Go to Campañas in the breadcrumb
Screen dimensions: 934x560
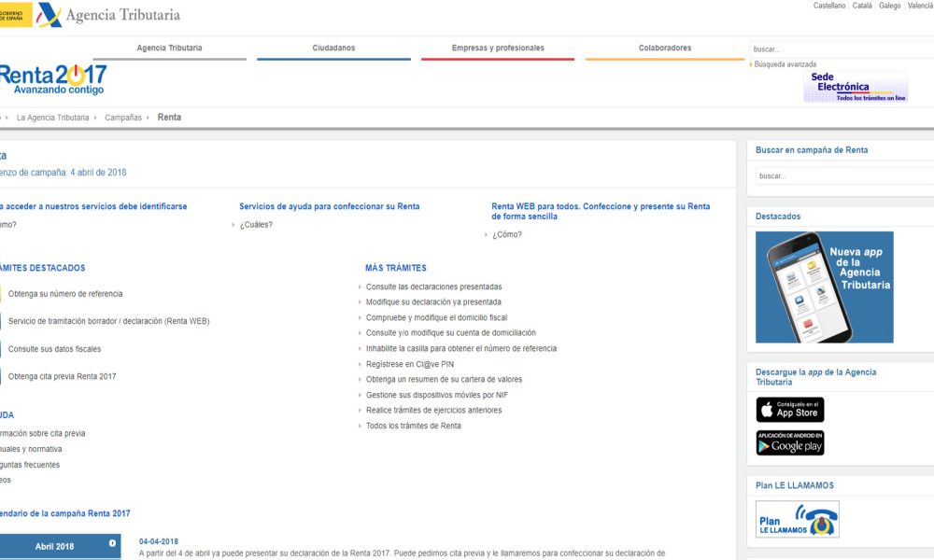(x=123, y=118)
